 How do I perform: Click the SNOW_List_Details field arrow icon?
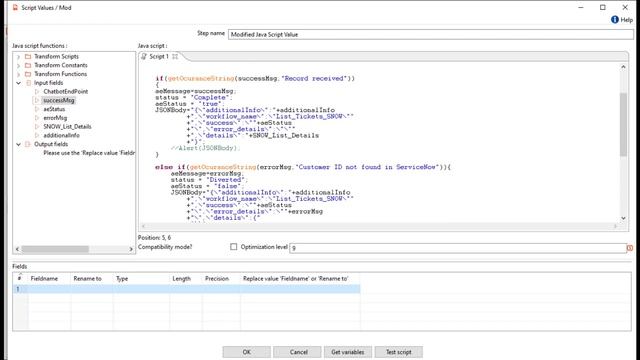(x=37, y=127)
